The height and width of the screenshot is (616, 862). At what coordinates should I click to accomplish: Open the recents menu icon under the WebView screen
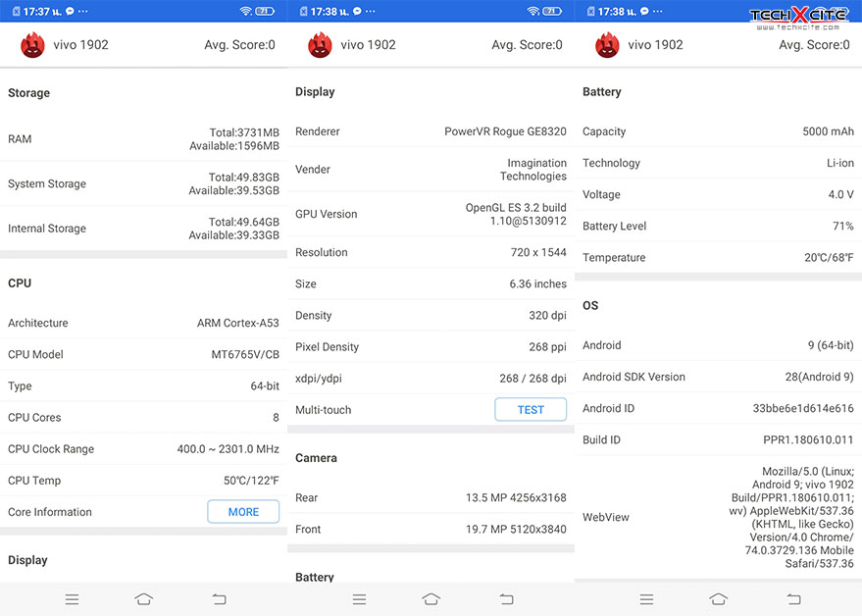[646, 599]
